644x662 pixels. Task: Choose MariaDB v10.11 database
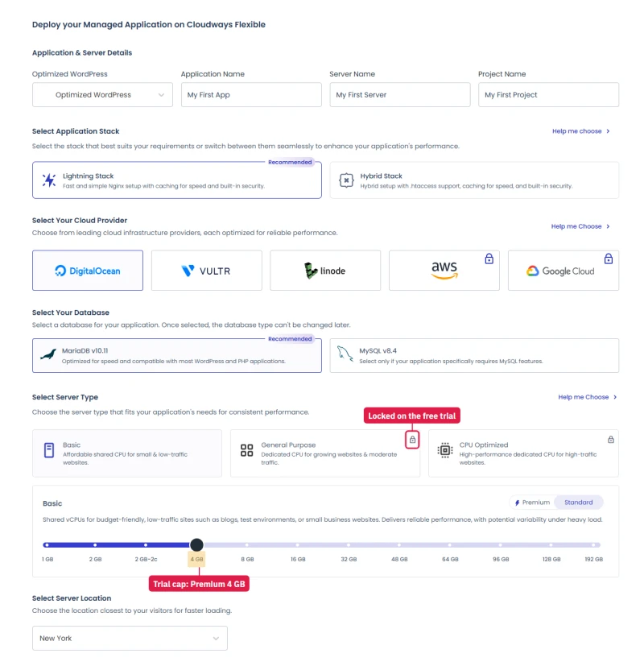[x=177, y=355]
